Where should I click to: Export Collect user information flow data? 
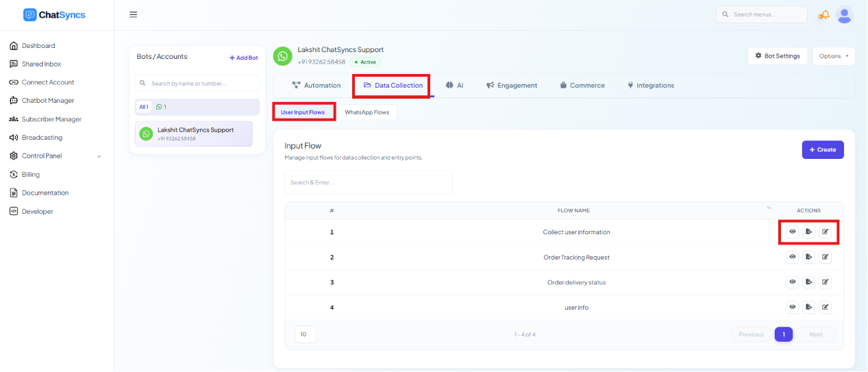809,232
